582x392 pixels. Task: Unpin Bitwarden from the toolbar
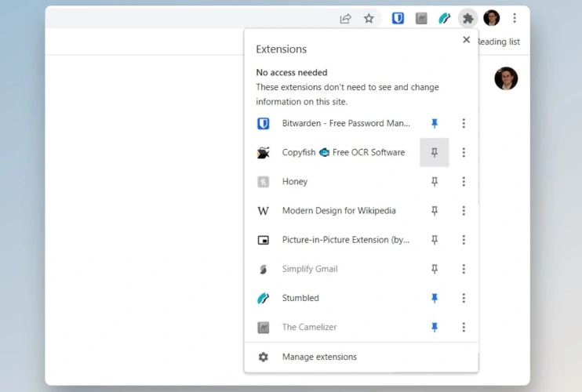(435, 123)
